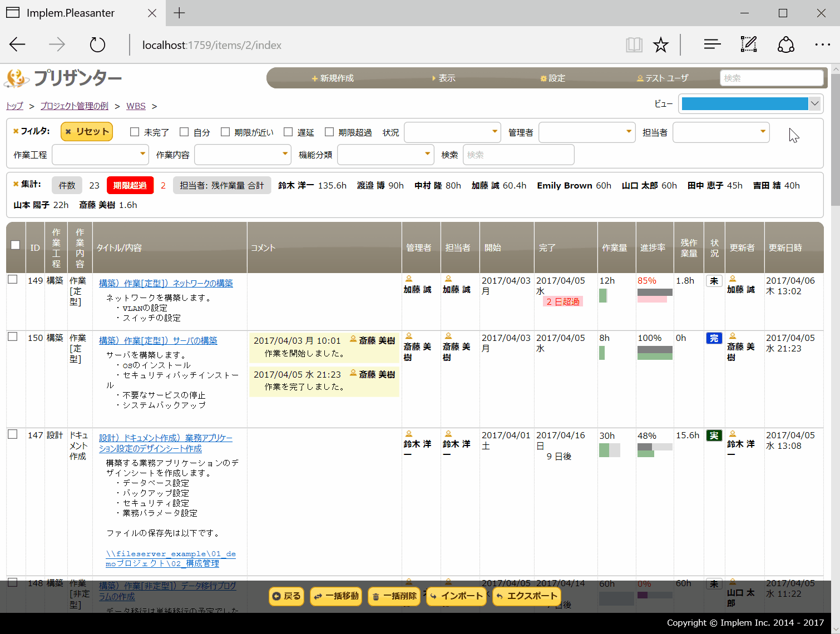Open 業務アプリケーション設定のデザインシート作成 link

(x=166, y=443)
